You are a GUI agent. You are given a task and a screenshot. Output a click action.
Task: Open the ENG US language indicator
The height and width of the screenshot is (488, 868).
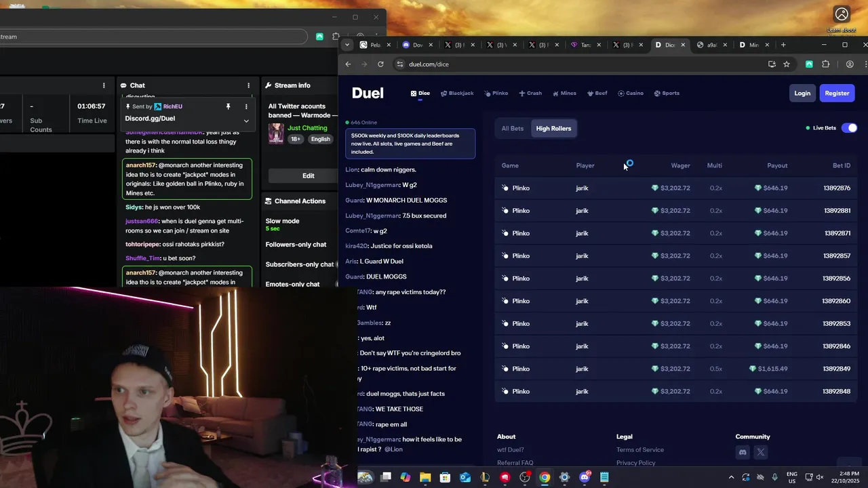tap(792, 477)
